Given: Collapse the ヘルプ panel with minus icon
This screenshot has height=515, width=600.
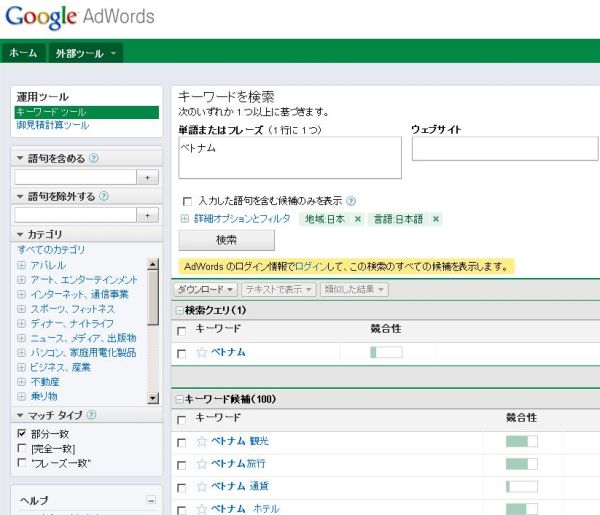Looking at the screenshot, I should (x=151, y=500).
